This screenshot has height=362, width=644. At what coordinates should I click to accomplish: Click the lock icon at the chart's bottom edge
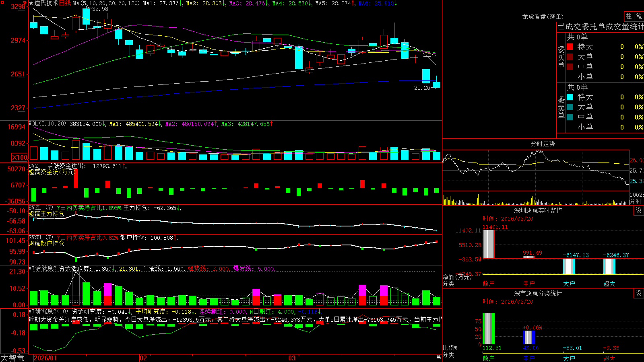coord(439,357)
